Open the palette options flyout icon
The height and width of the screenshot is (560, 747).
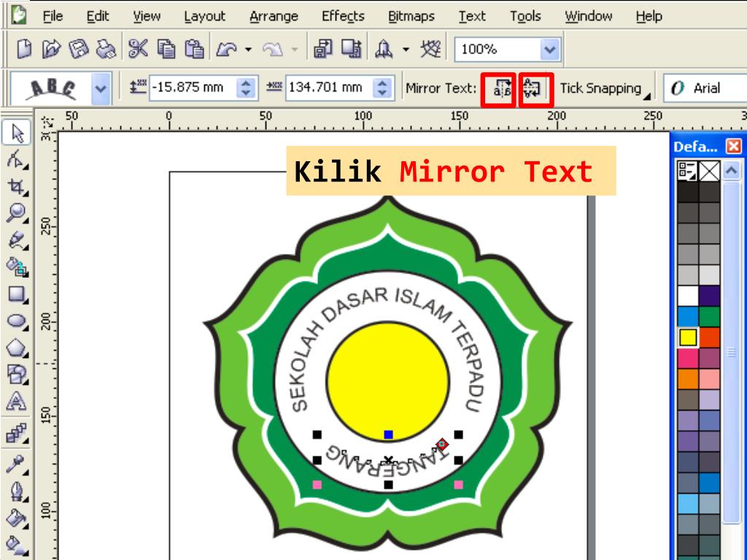pos(687,171)
